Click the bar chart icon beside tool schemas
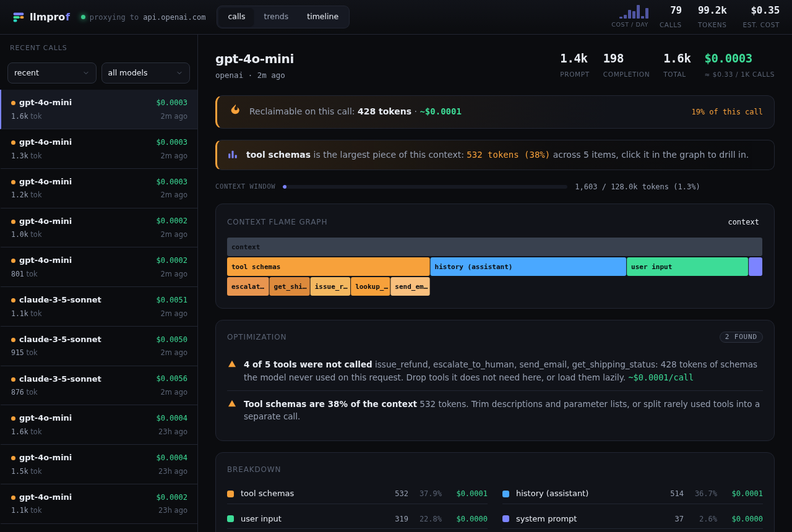The image size is (792, 532). click(233, 155)
